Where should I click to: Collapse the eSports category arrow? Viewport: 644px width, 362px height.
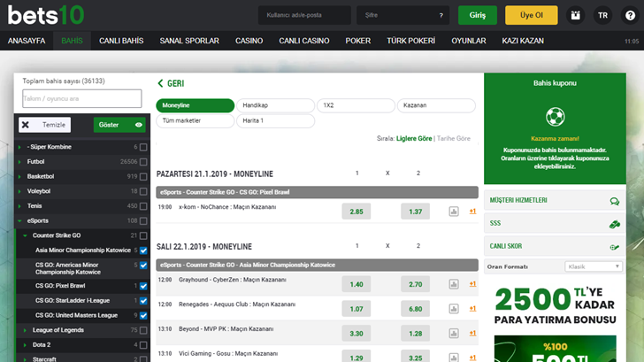coord(19,221)
